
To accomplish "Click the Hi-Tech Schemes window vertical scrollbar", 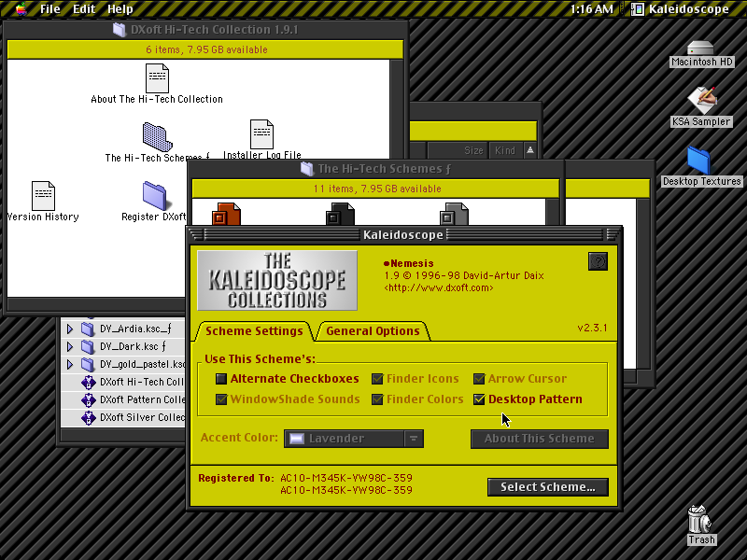I will [553, 212].
